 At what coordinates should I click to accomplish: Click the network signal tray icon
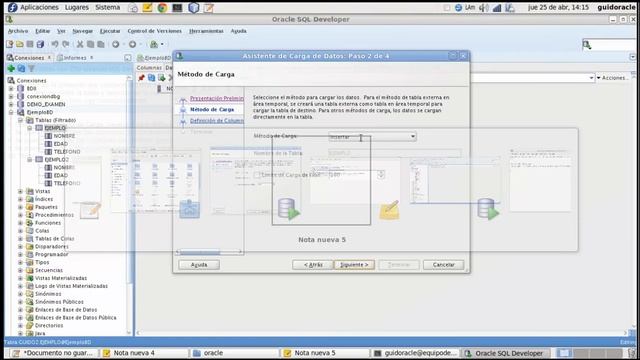(497, 8)
